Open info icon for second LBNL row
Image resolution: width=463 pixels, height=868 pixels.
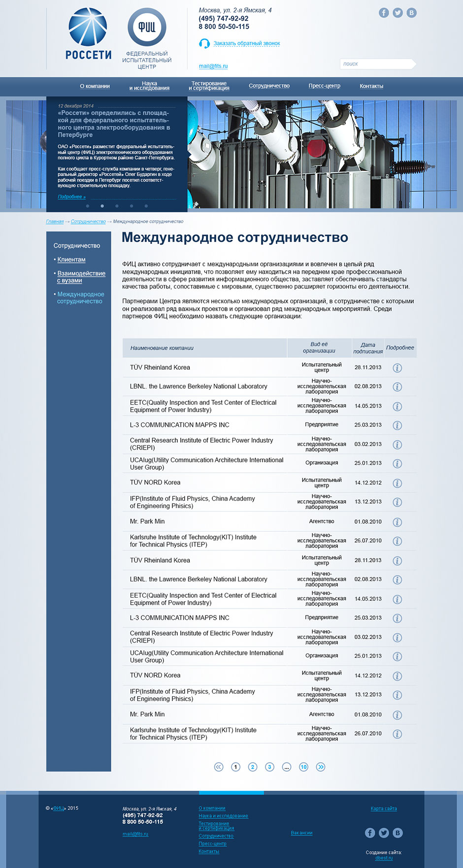point(397,580)
